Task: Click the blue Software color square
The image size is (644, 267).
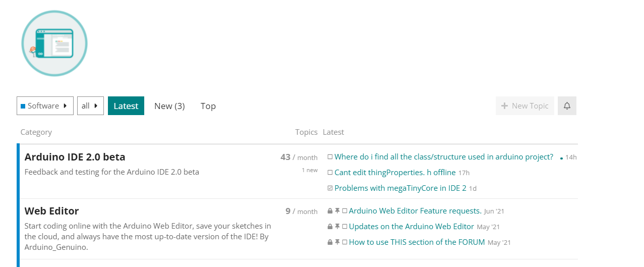Action: [x=23, y=106]
